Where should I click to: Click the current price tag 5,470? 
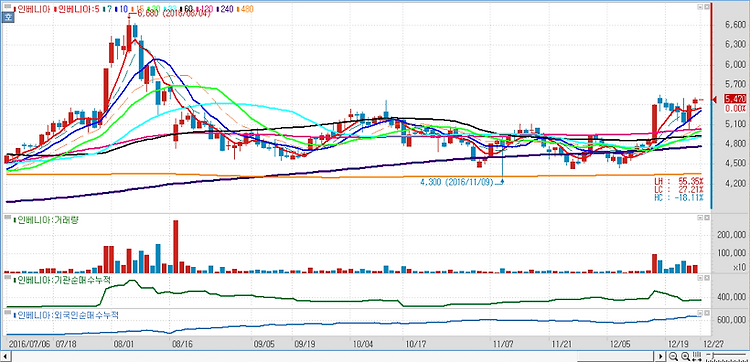pyautogui.click(x=735, y=99)
